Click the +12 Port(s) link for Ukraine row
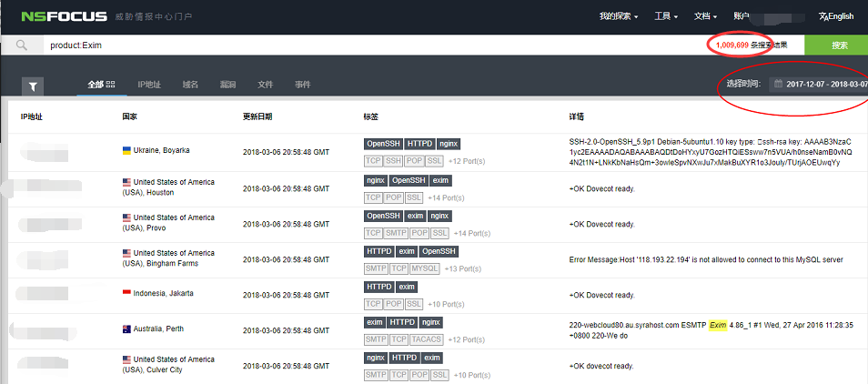 coord(467,161)
